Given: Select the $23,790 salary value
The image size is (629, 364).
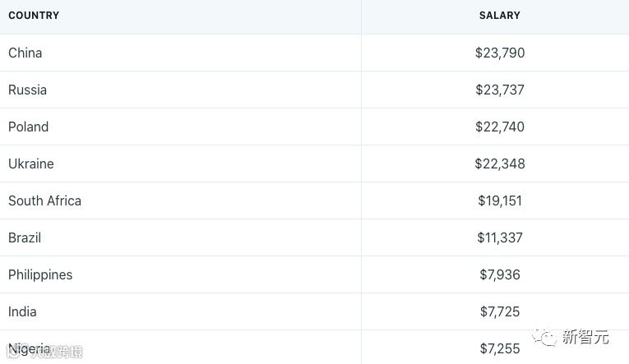Looking at the screenshot, I should coord(500,53).
